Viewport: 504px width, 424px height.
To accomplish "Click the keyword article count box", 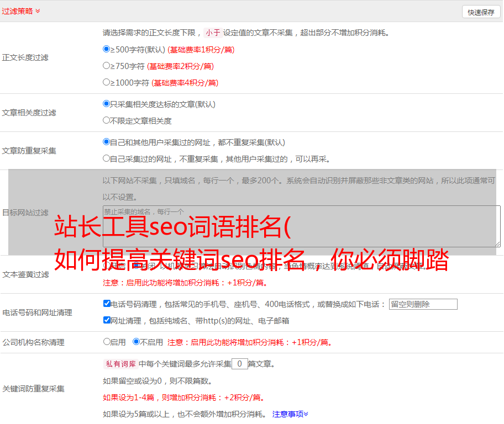I will [239, 364].
